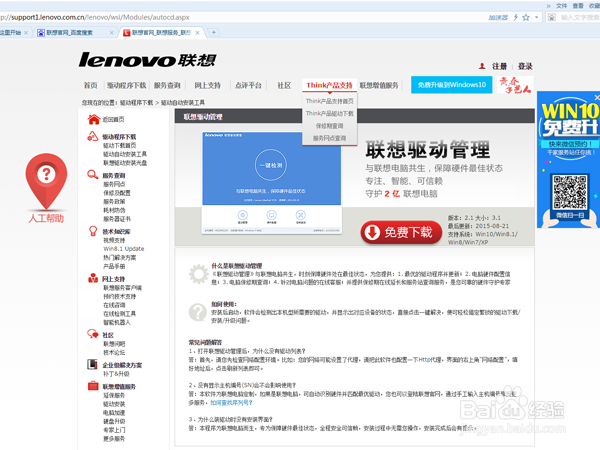This screenshot has height=450, width=600.
Task: Click the red home icon beside 返回首页
Action: 93,119
